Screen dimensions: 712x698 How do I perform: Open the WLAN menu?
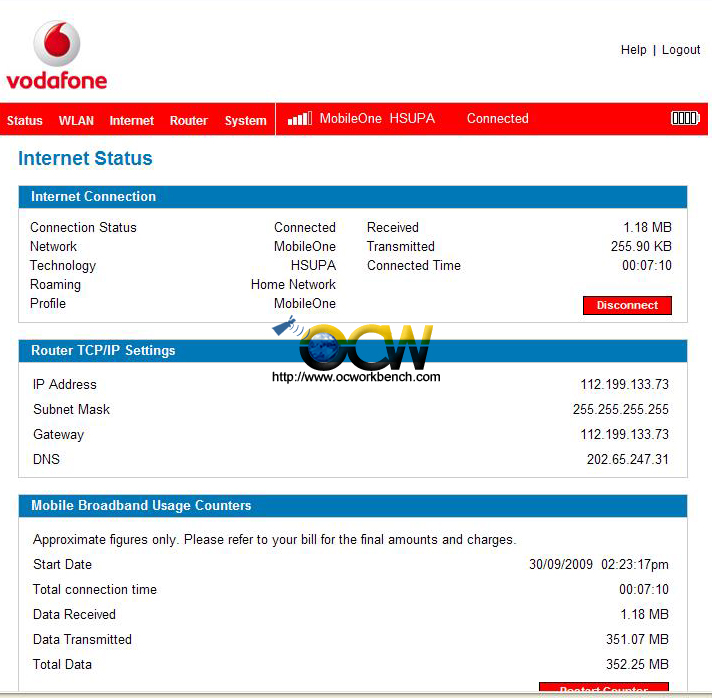pos(76,120)
